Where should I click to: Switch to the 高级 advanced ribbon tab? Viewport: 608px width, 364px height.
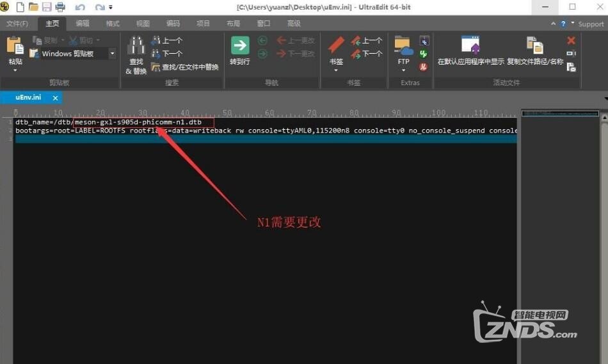point(294,24)
